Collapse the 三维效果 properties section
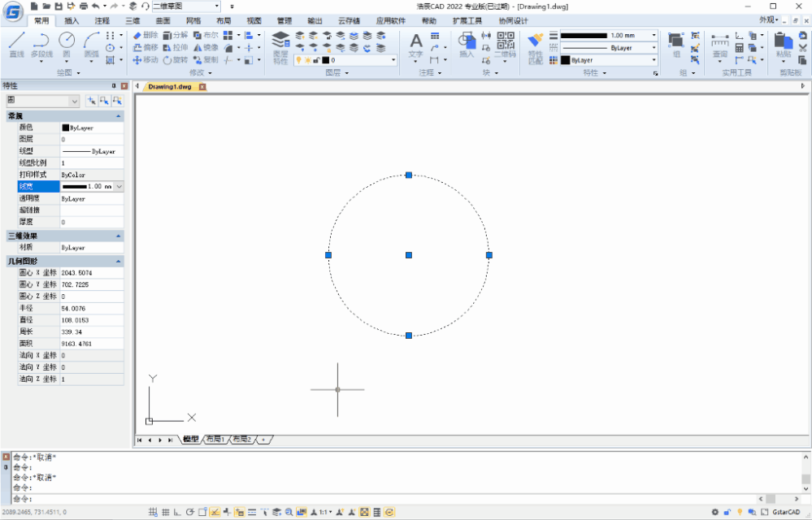The height and width of the screenshot is (520, 812). point(118,236)
